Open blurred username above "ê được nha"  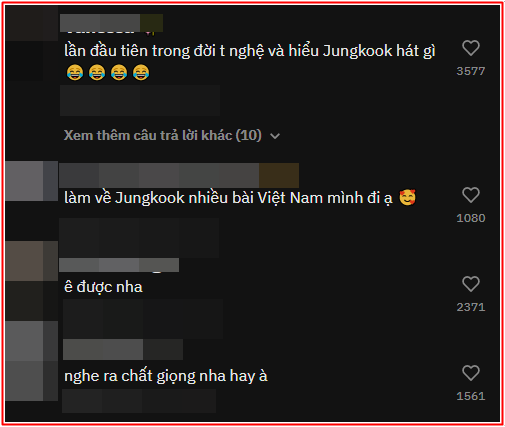coord(119,265)
